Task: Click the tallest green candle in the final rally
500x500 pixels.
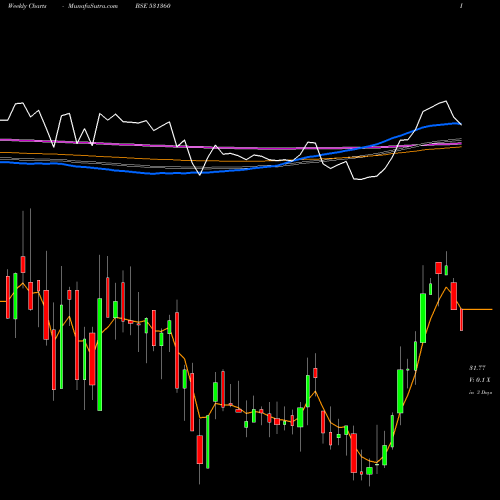Action: [423, 318]
